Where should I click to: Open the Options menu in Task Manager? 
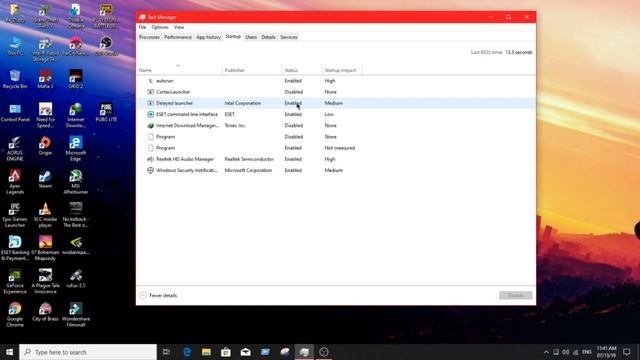[160, 27]
